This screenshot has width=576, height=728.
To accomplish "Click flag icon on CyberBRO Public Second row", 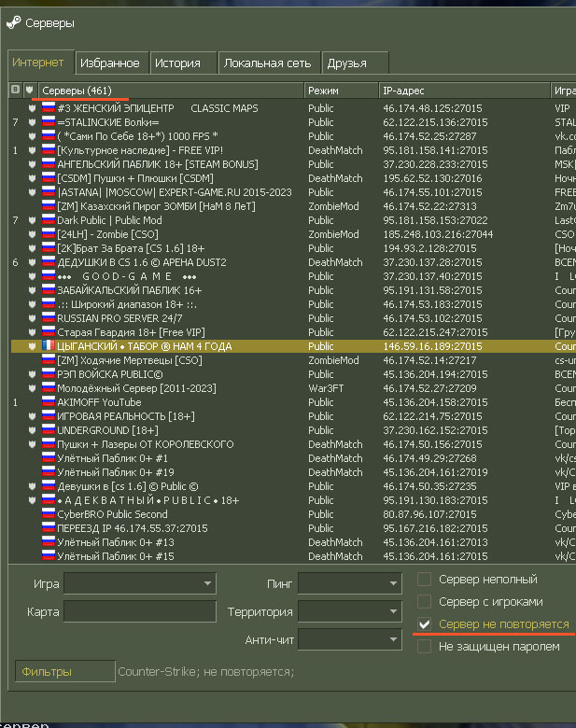I will tap(49, 514).
